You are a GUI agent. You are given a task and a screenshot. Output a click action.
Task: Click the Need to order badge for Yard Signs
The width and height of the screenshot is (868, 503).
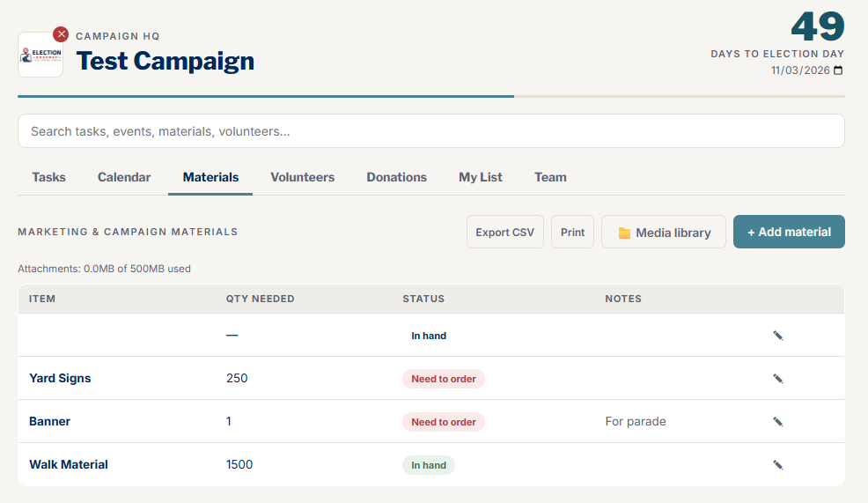point(444,379)
